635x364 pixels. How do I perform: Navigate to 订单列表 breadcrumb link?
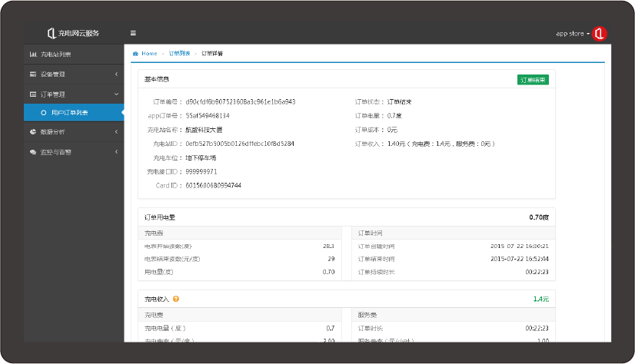click(179, 54)
